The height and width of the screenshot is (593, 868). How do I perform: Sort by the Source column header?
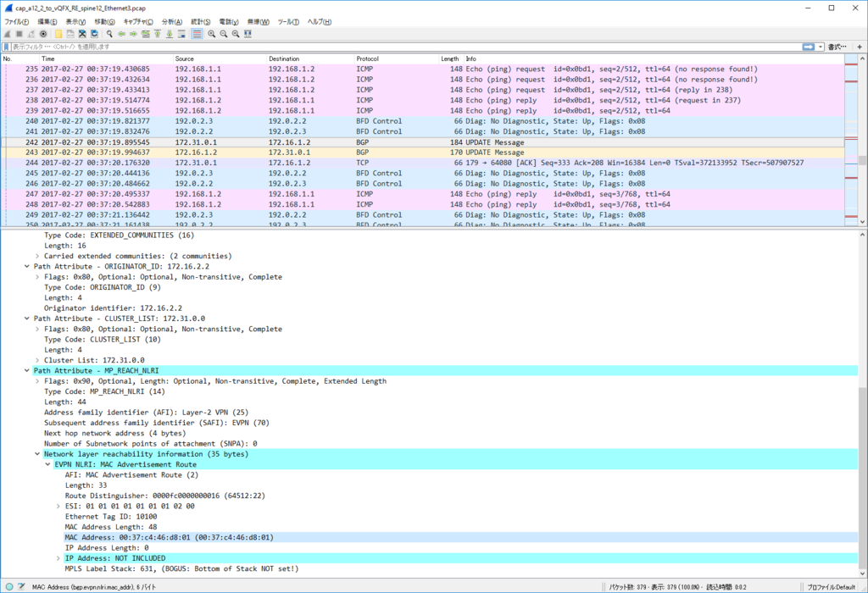(220, 58)
